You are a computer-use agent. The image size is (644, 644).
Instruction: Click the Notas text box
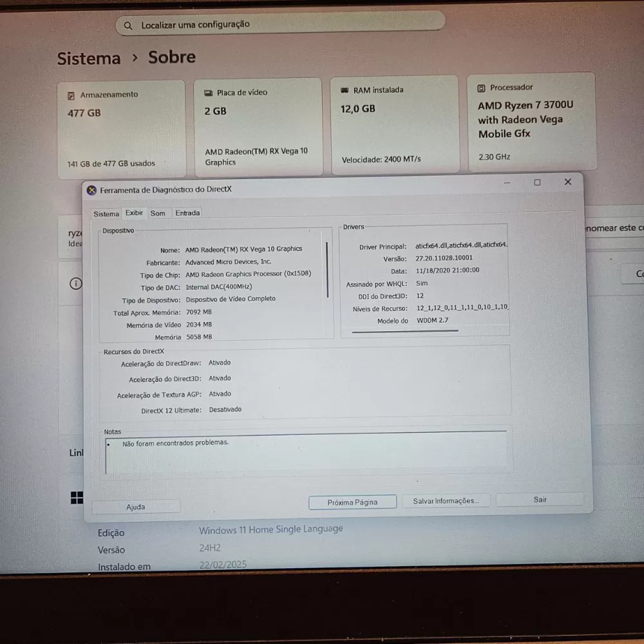click(306, 453)
